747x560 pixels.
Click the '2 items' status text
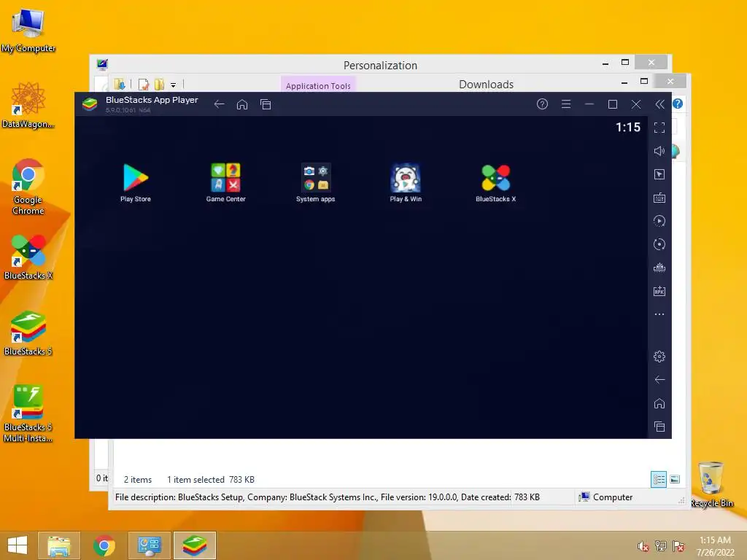coord(138,480)
